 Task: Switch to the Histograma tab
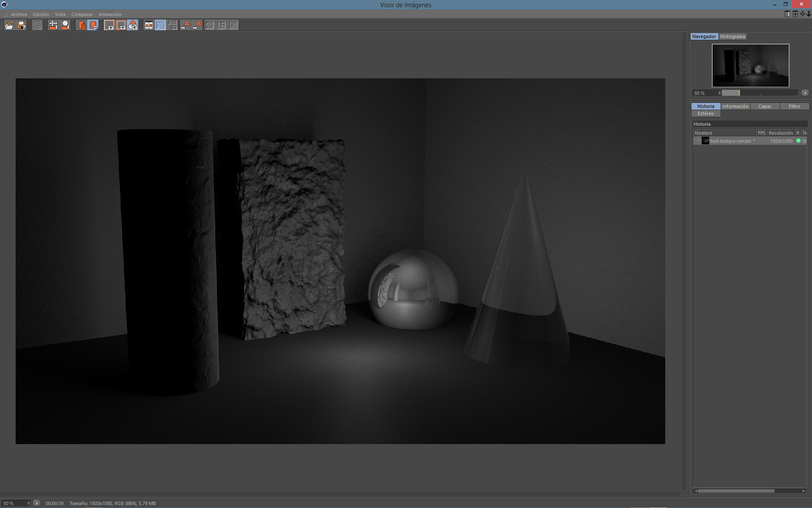[732, 36]
